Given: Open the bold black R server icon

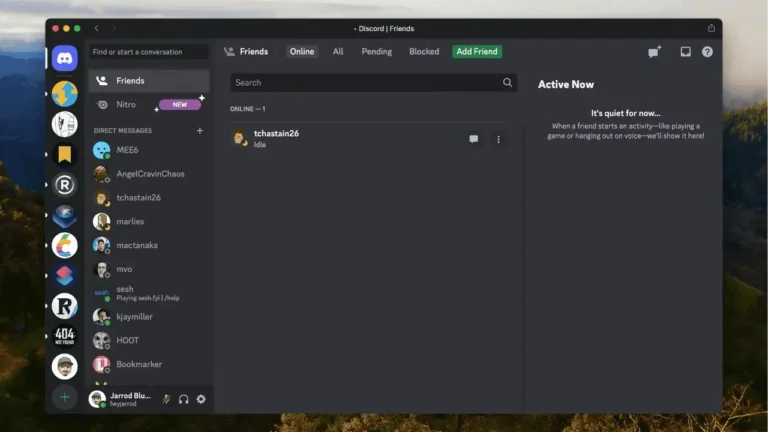Looking at the screenshot, I should click(x=65, y=306).
